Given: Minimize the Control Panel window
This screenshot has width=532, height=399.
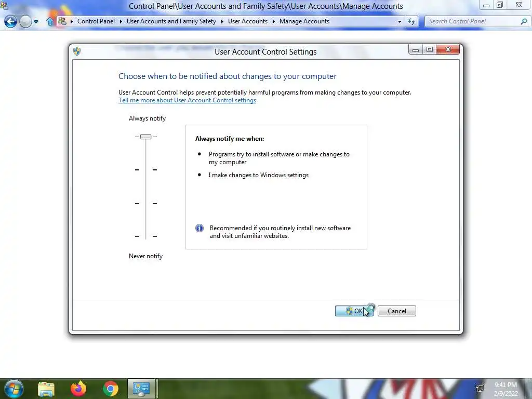Looking at the screenshot, I should coord(486,5).
